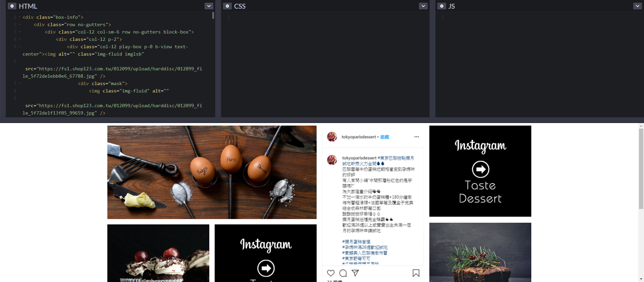Expand the CSS panel dropdown arrow

pos(423,6)
